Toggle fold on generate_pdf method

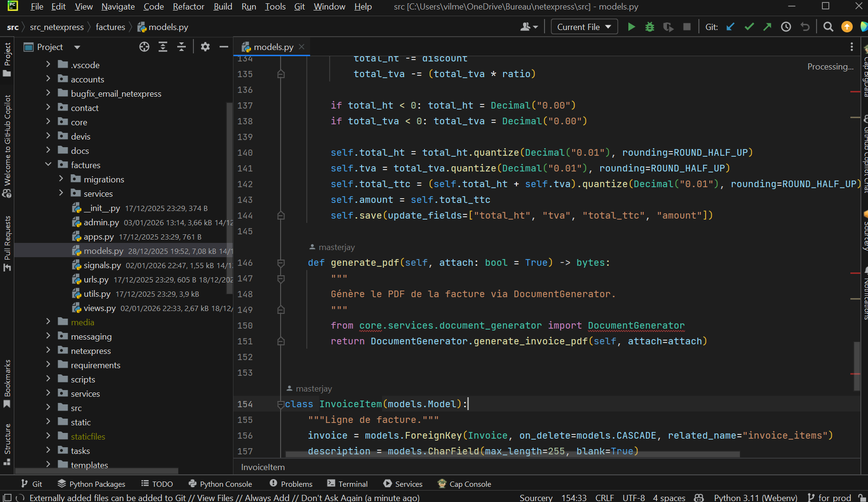click(281, 263)
